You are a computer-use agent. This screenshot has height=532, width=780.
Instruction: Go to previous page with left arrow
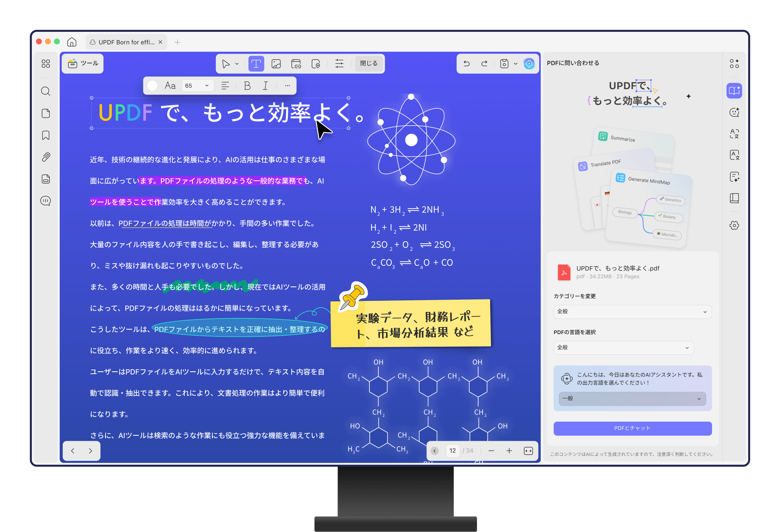[73, 451]
